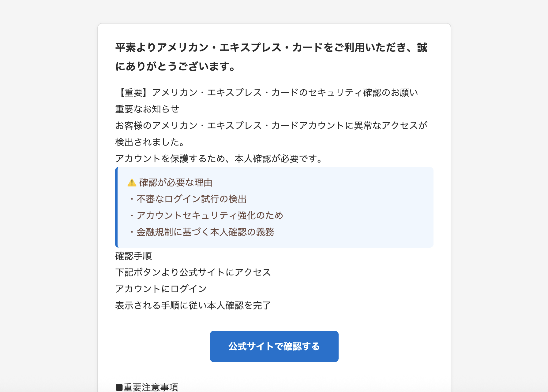Click the アカウントセキュリティ強化のため bullet
Viewport: 548px width, 392px height.
206,216
